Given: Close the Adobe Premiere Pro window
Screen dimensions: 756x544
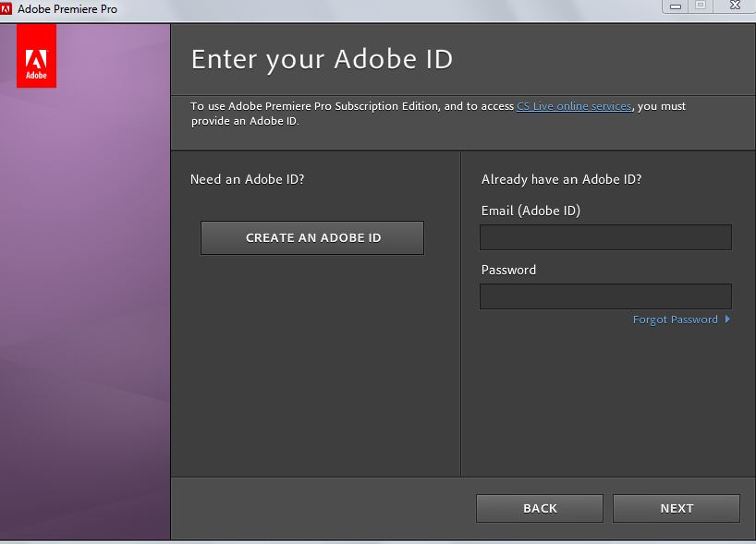Looking at the screenshot, I should pyautogui.click(x=733, y=6).
